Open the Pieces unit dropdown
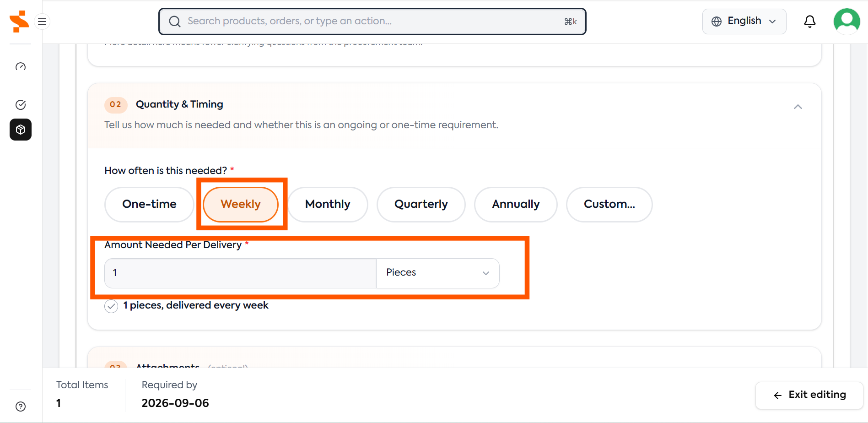The width and height of the screenshot is (868, 423). pos(437,273)
